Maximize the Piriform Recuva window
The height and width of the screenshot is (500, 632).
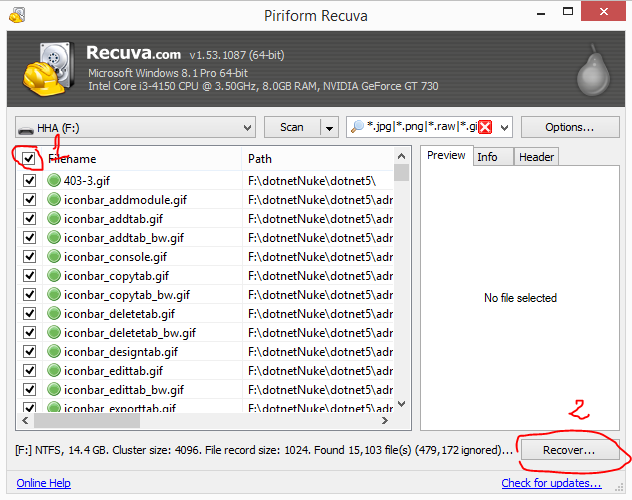[x=568, y=11]
